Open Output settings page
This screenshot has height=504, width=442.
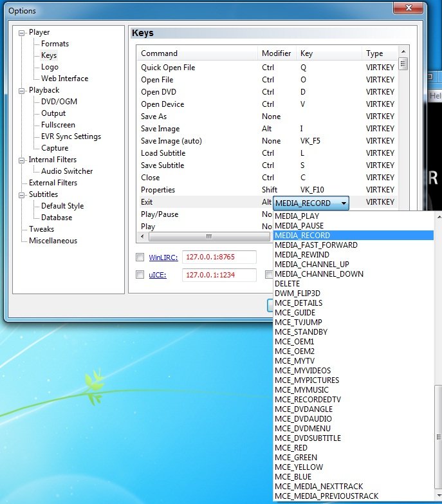(x=53, y=113)
